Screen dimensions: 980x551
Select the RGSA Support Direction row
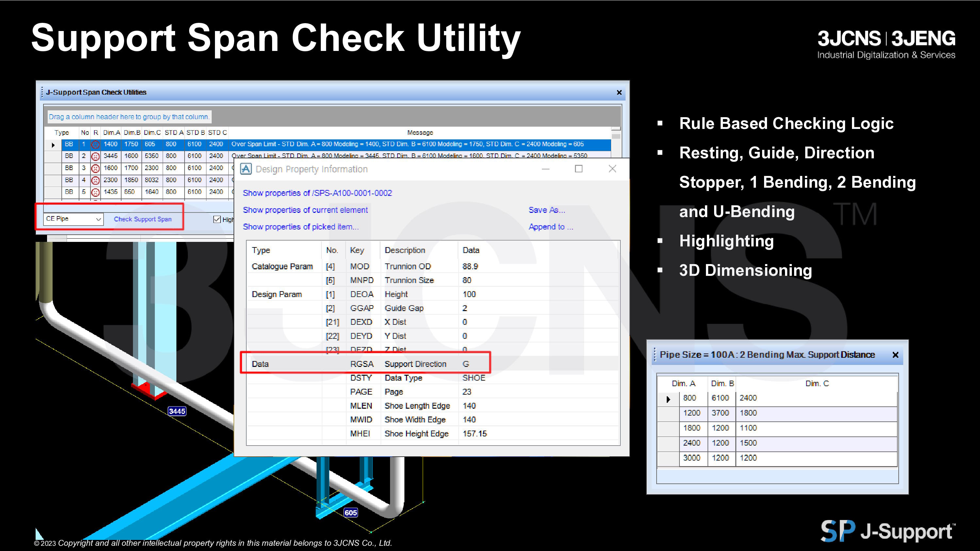pyautogui.click(x=433, y=364)
